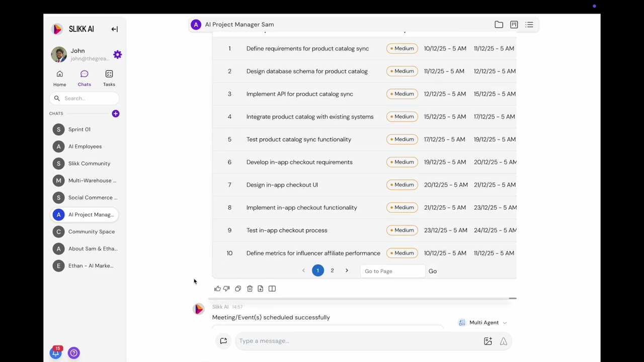The width and height of the screenshot is (644, 362).
Task: Click the sidebar Search field
Action: (85, 99)
